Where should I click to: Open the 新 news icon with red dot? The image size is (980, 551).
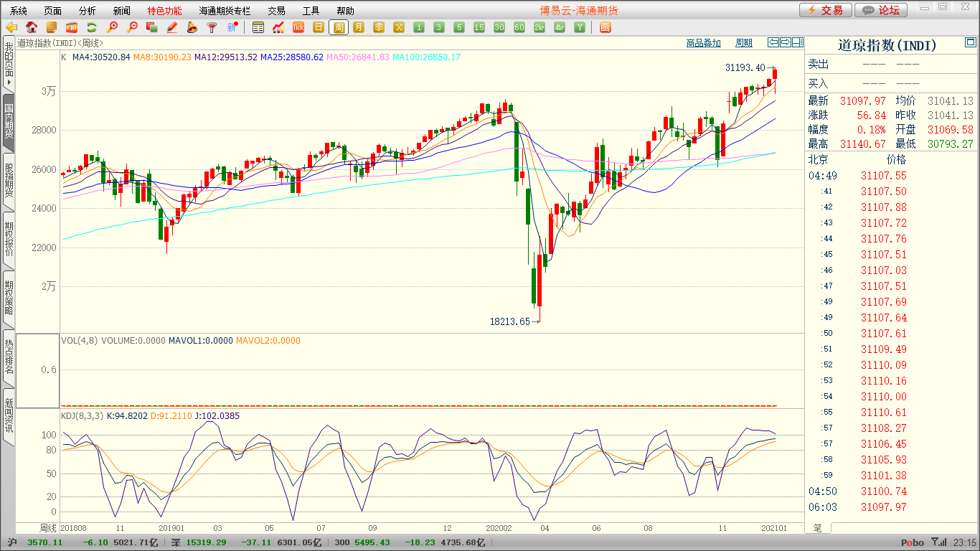coord(232,27)
